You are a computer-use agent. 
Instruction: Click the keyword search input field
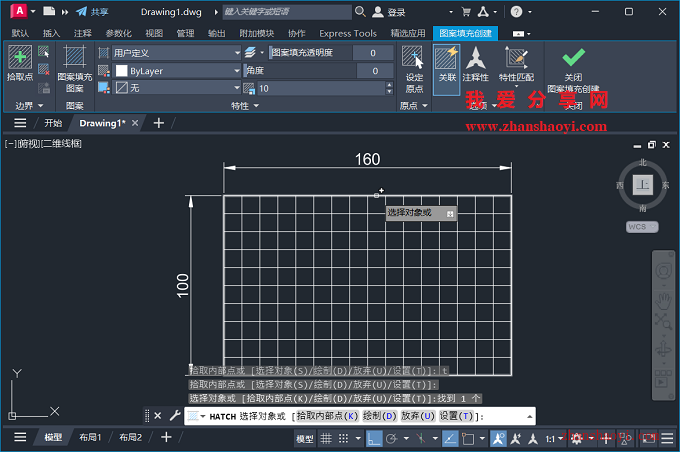pos(287,12)
